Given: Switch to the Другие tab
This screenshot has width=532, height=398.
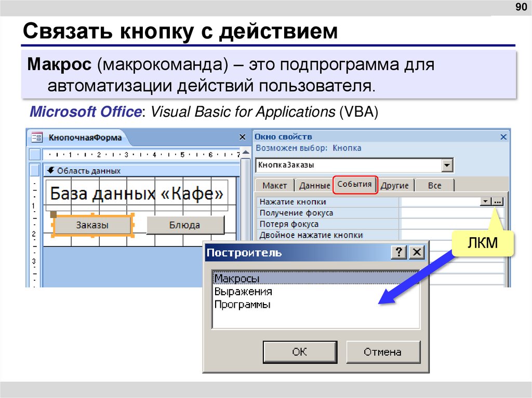Looking at the screenshot, I should (395, 185).
